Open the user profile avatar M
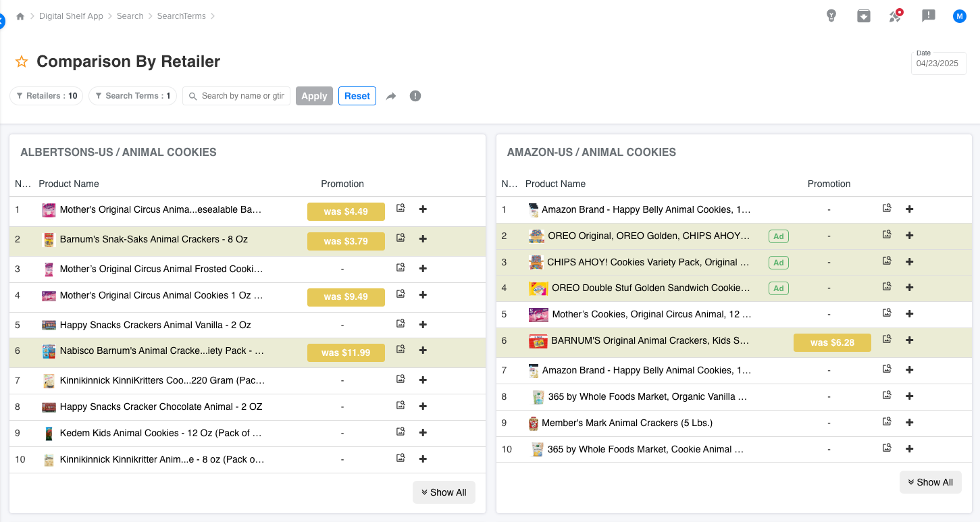The height and width of the screenshot is (522, 980). click(x=960, y=16)
